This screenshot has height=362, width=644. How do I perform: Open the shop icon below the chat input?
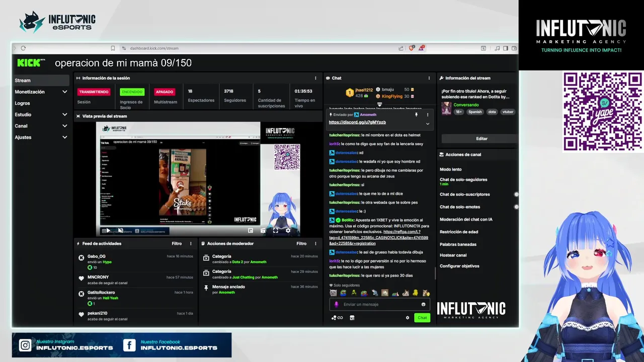pyautogui.click(x=352, y=318)
